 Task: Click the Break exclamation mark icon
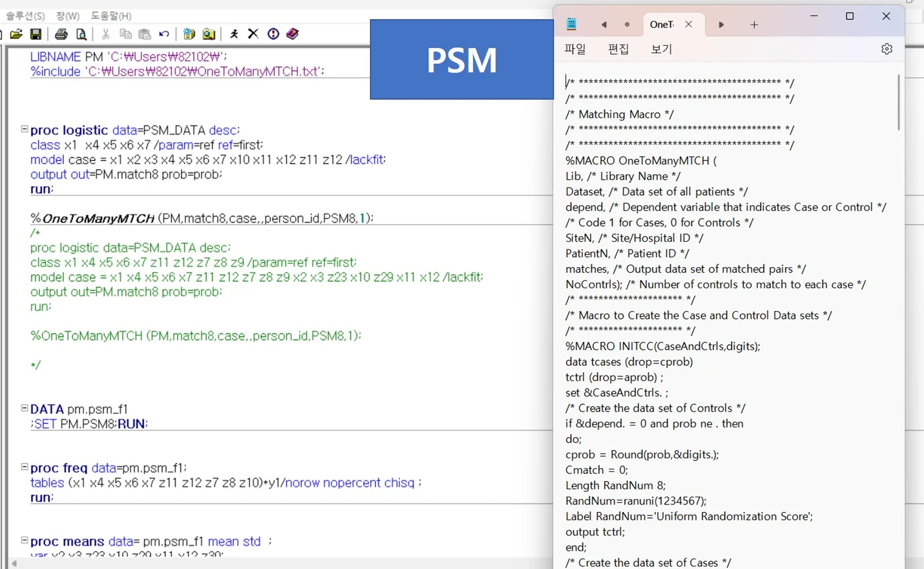click(x=273, y=34)
